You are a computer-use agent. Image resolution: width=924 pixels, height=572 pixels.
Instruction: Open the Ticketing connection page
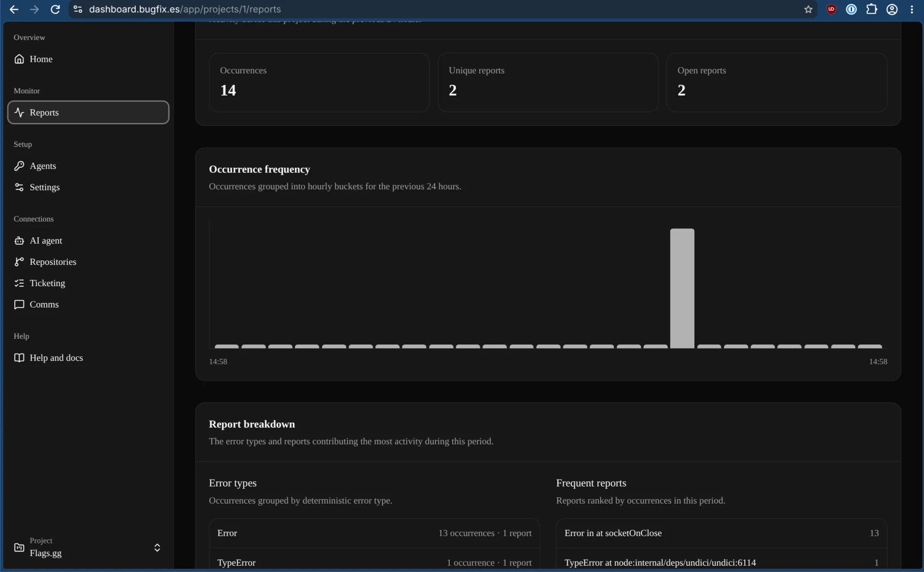[88, 283]
